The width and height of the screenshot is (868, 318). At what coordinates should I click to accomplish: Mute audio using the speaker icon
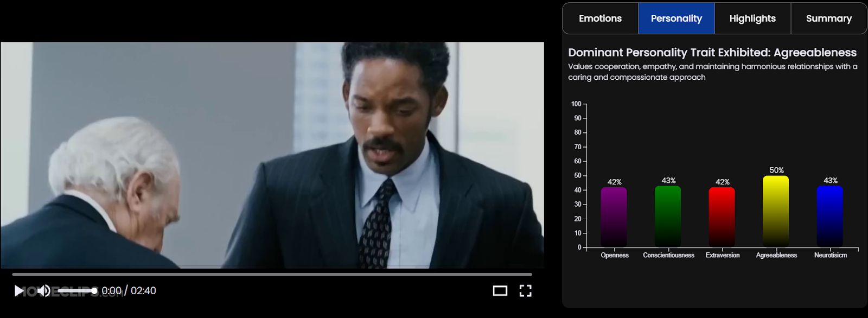[43, 291]
